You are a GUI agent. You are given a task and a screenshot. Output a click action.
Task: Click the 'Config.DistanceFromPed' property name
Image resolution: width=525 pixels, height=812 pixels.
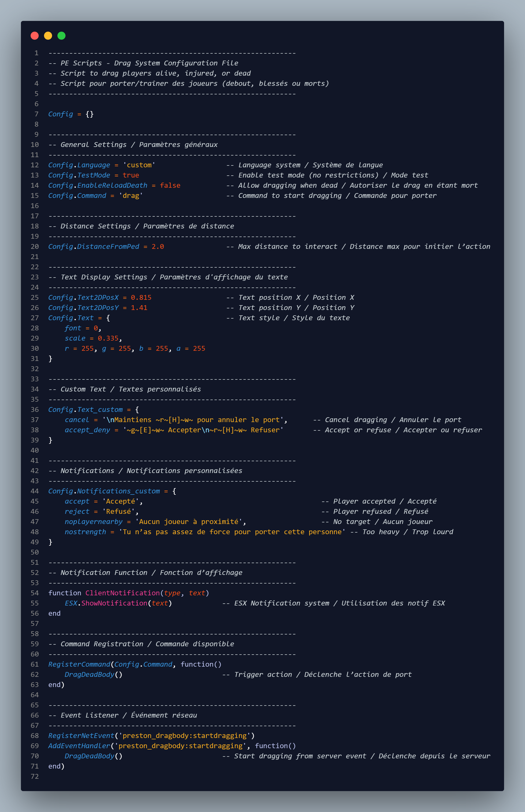tap(94, 247)
